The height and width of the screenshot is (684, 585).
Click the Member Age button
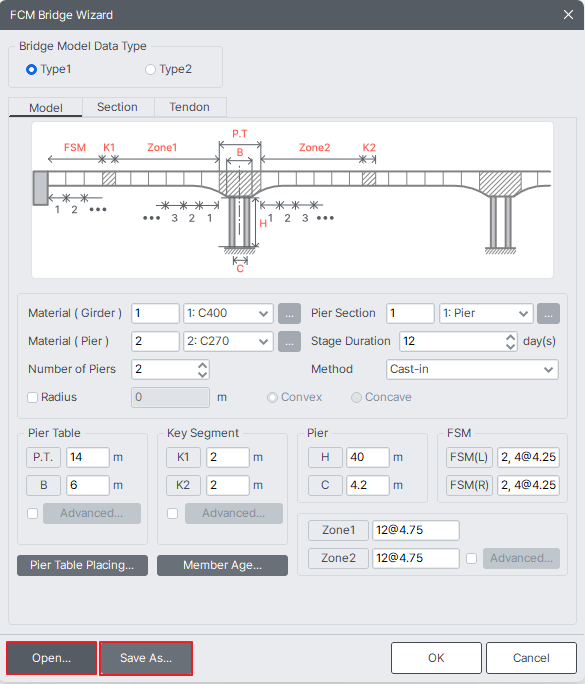[222, 565]
